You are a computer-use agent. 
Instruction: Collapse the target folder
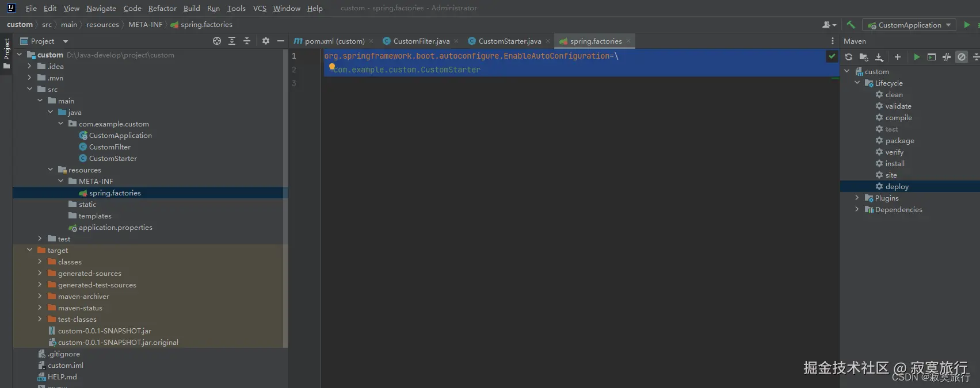[x=29, y=250]
